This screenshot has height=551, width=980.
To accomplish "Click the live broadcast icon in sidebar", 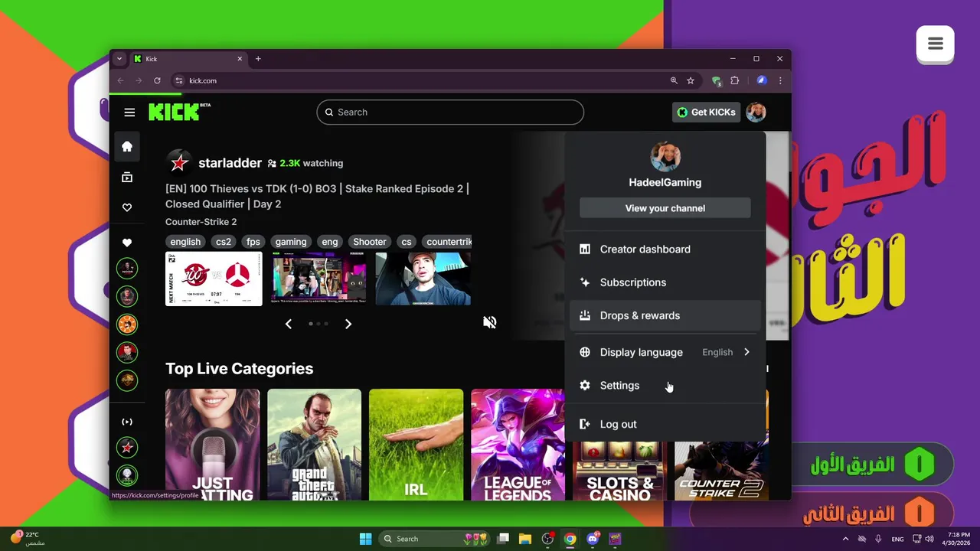I will tap(127, 422).
